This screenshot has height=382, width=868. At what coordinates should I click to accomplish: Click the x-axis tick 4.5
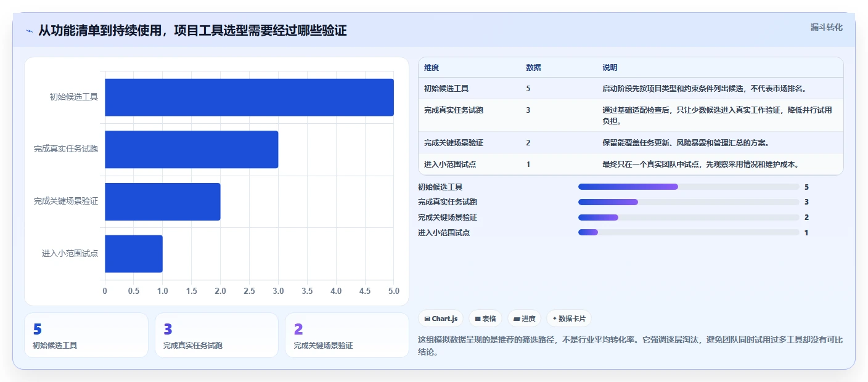click(x=365, y=291)
